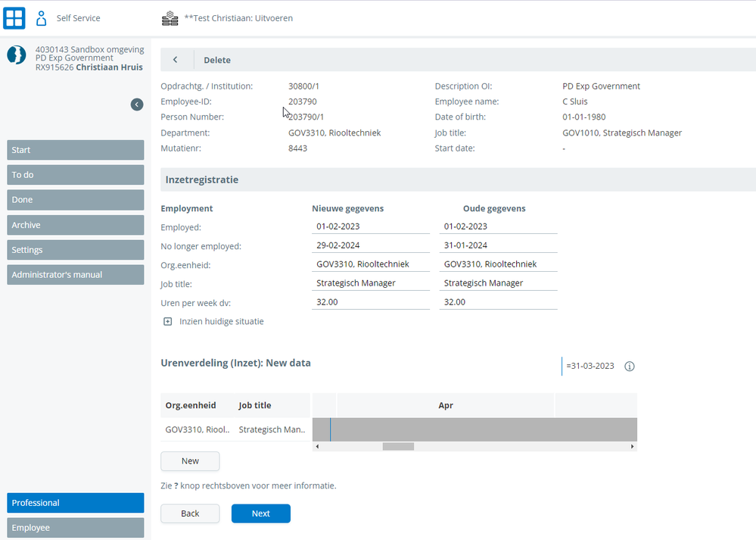Click the Self Service label

click(x=78, y=18)
